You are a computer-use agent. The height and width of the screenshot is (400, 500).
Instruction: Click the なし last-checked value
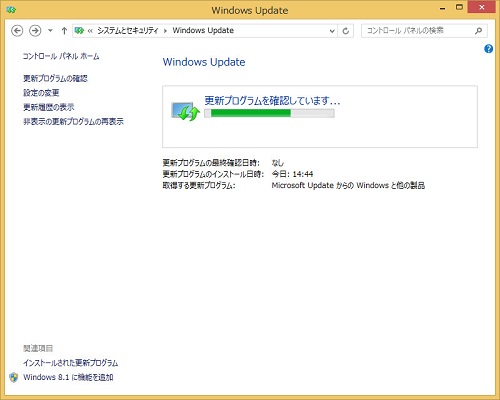point(278,163)
